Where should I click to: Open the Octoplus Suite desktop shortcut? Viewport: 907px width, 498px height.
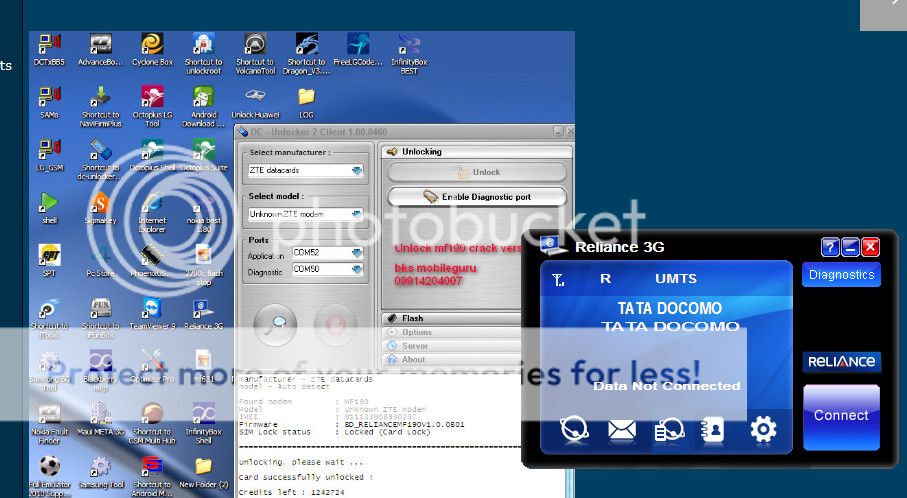click(x=203, y=156)
